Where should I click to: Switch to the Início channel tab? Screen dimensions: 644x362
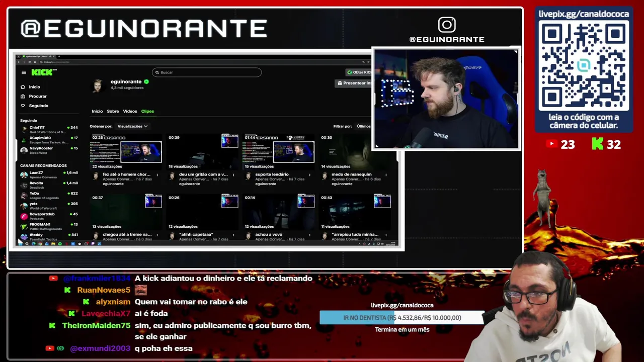click(x=97, y=111)
